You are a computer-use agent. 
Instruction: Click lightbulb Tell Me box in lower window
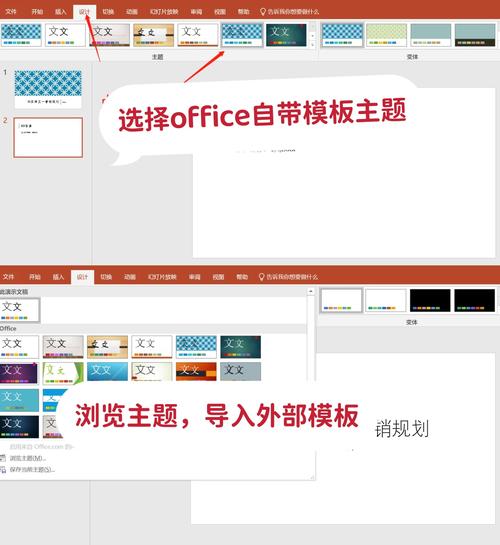[x=288, y=277]
